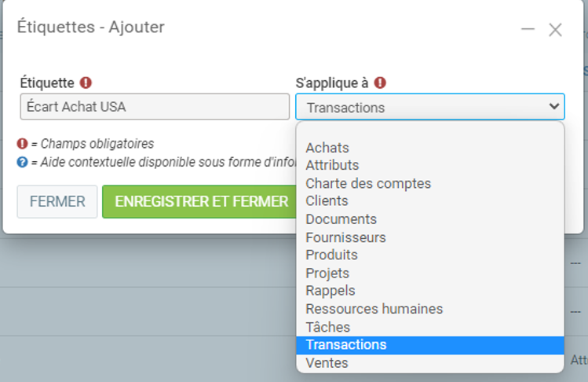Pick Charte des comptes option
The image size is (588, 382).
[368, 183]
